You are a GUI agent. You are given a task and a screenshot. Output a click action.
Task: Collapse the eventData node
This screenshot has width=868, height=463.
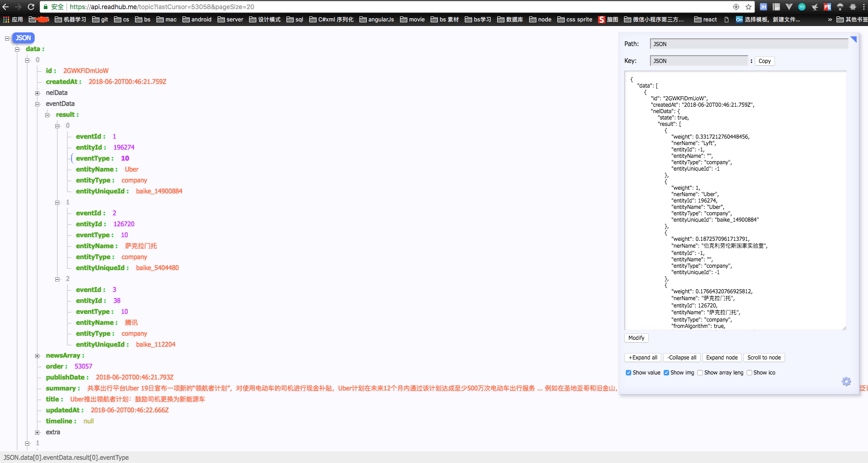point(37,104)
